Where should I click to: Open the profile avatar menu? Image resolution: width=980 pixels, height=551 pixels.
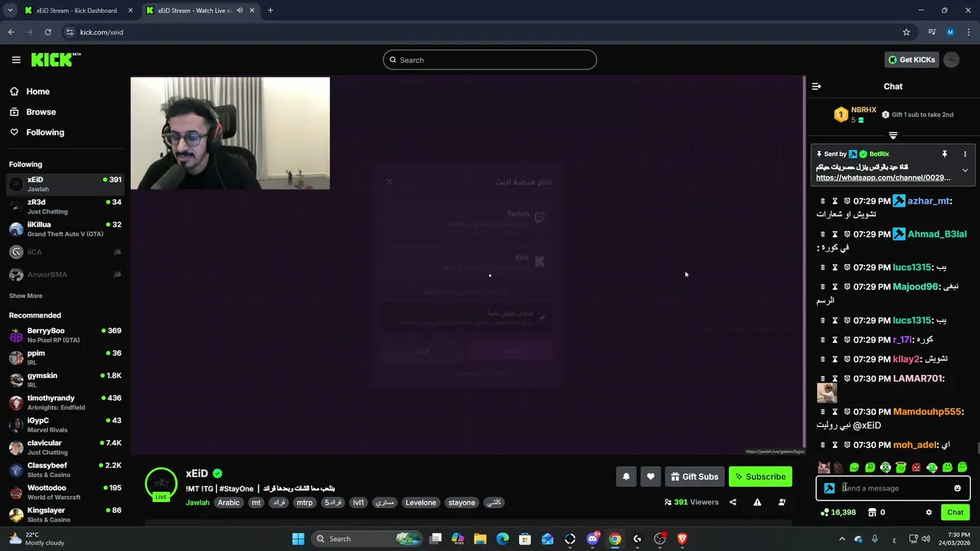click(951, 60)
